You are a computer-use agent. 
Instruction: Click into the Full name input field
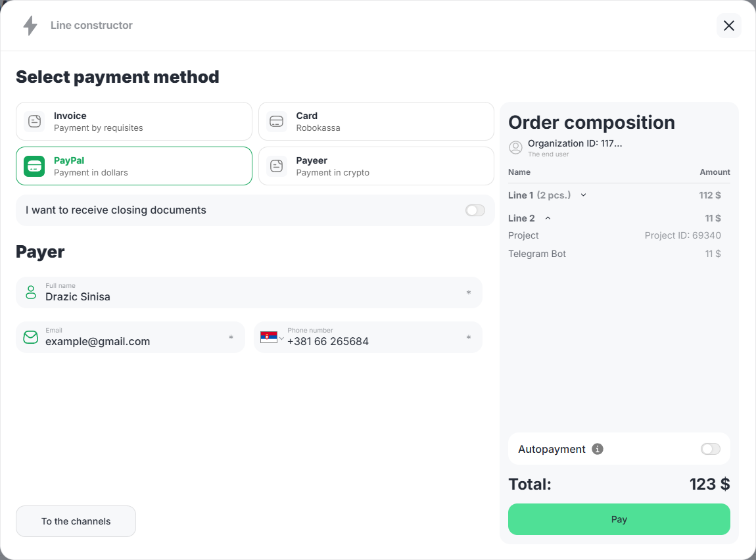[250, 296]
